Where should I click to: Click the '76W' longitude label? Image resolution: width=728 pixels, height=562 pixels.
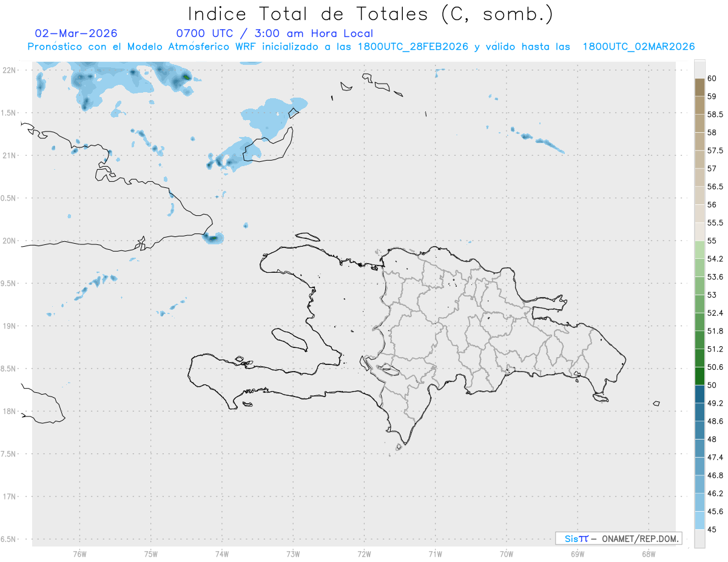(79, 554)
